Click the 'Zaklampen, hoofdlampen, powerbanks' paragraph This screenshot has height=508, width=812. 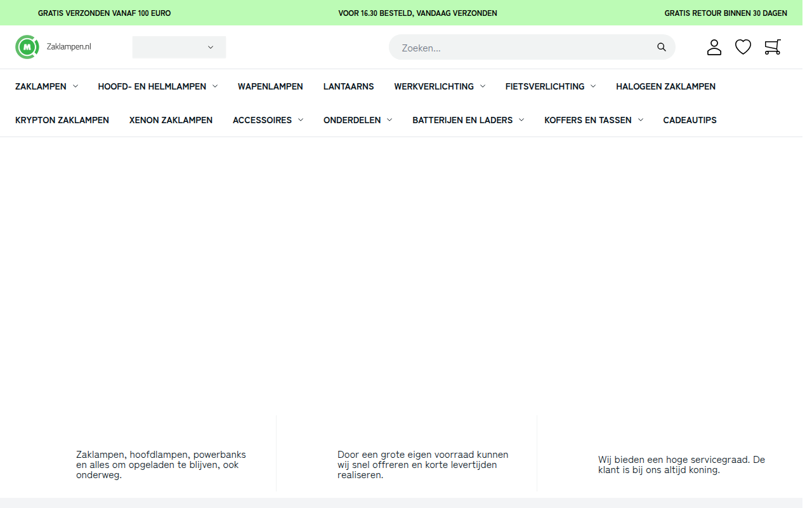[161, 465]
